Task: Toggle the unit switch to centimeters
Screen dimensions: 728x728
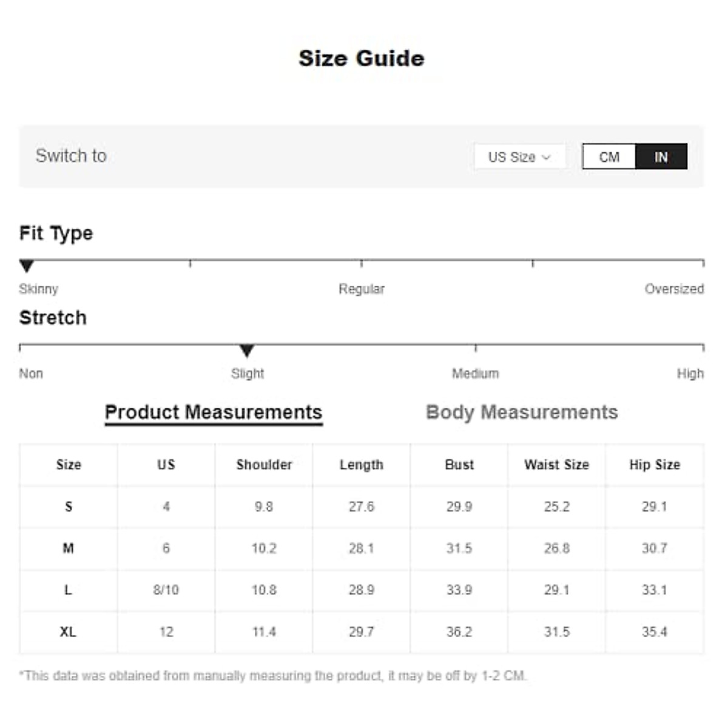Action: click(608, 157)
